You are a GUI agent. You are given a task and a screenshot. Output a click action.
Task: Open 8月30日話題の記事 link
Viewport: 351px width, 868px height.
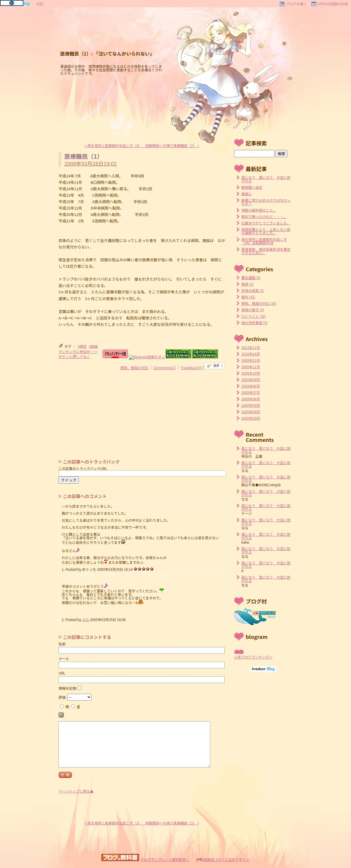[333, 4]
